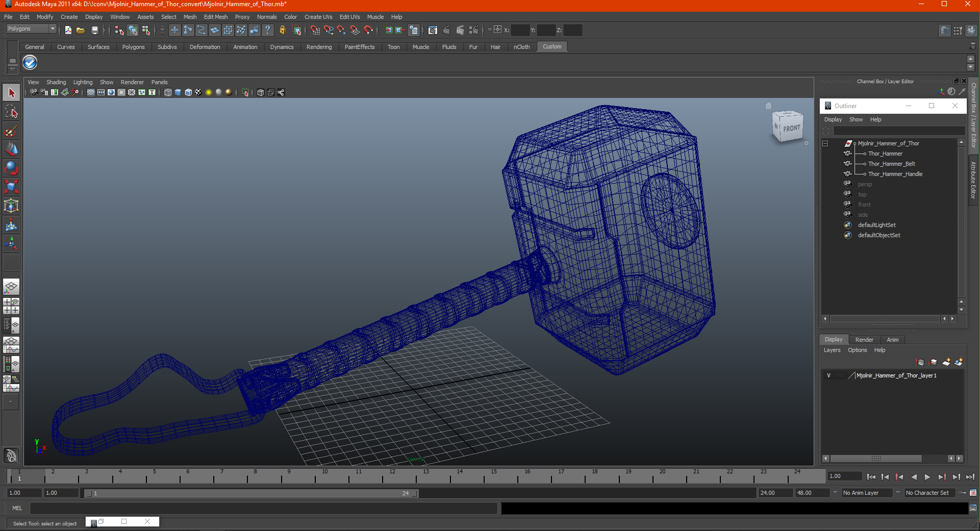This screenshot has width=980, height=531.
Task: Open the viewport Shading menu
Action: 56,82
